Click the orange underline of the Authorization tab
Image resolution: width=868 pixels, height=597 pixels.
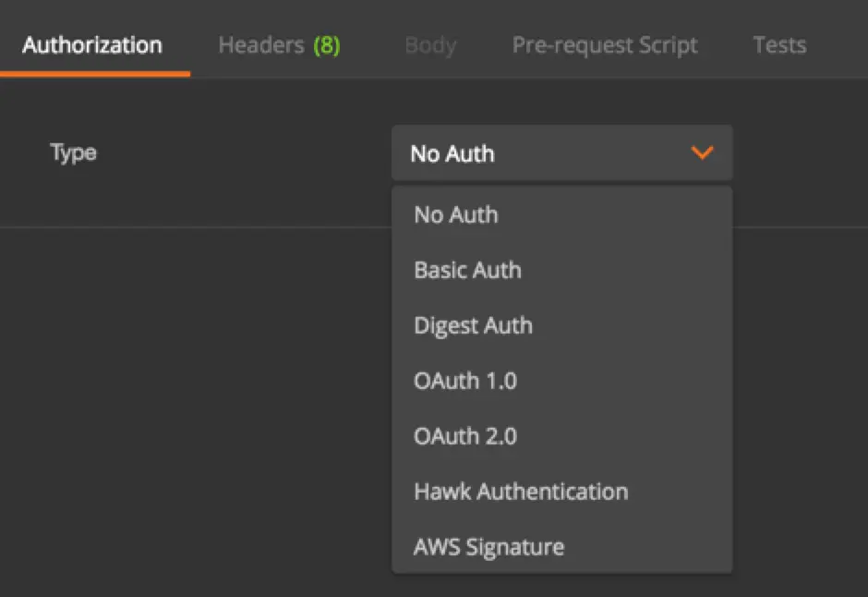(x=96, y=77)
